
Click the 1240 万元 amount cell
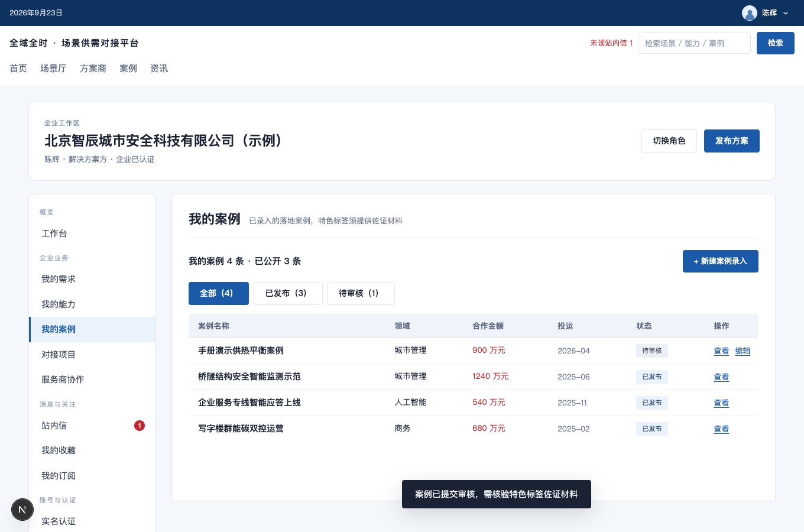pos(490,377)
